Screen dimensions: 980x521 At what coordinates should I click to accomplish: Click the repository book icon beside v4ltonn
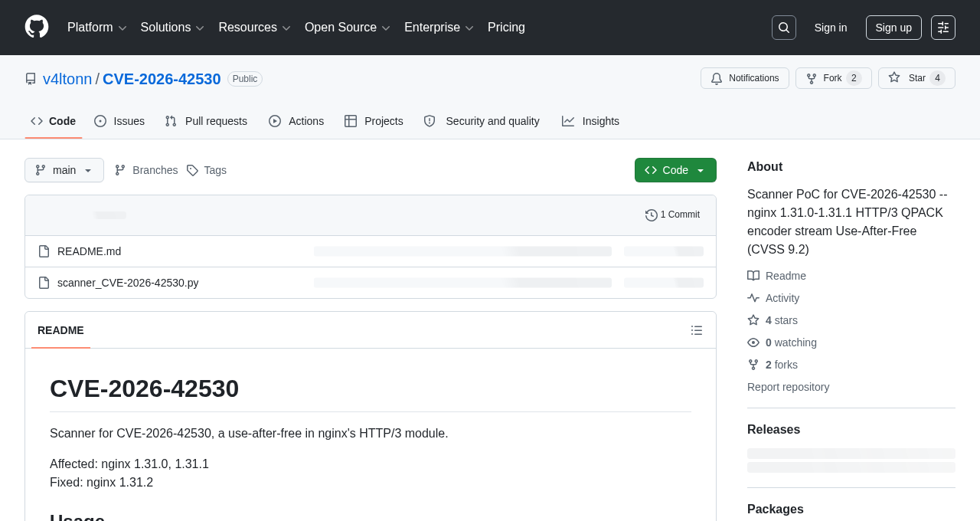point(31,79)
